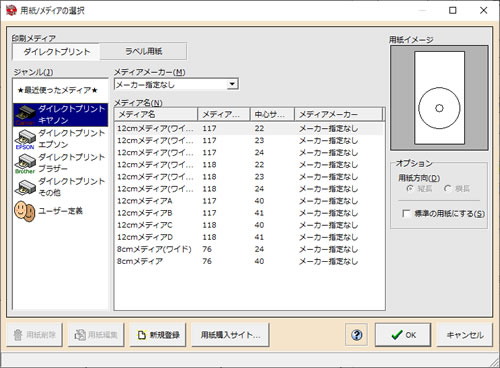
Task: Select 12cm wide row with 118 and 22
Action: [249, 165]
